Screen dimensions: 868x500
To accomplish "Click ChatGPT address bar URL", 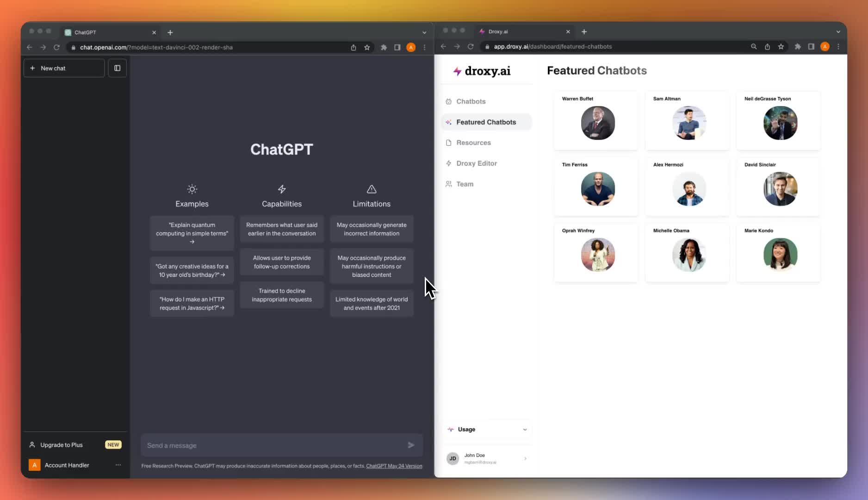I will [156, 47].
